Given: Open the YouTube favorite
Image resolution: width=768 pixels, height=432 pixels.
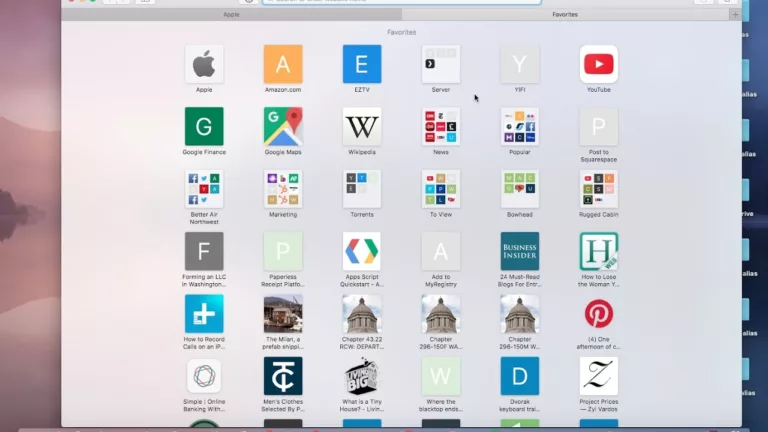Looking at the screenshot, I should pos(599,64).
